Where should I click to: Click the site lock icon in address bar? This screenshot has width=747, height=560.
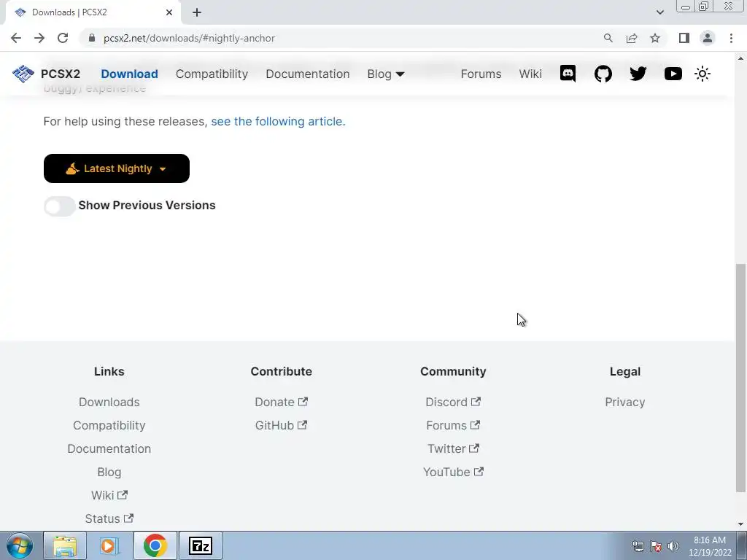pos(92,38)
